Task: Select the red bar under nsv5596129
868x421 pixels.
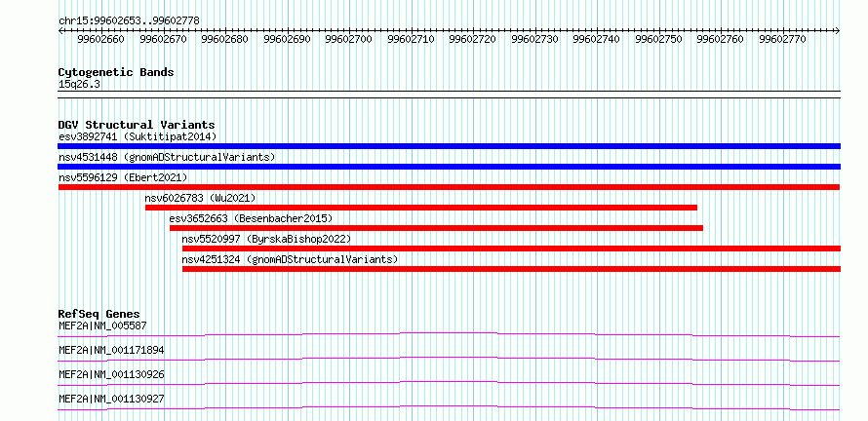Action: (x=449, y=187)
